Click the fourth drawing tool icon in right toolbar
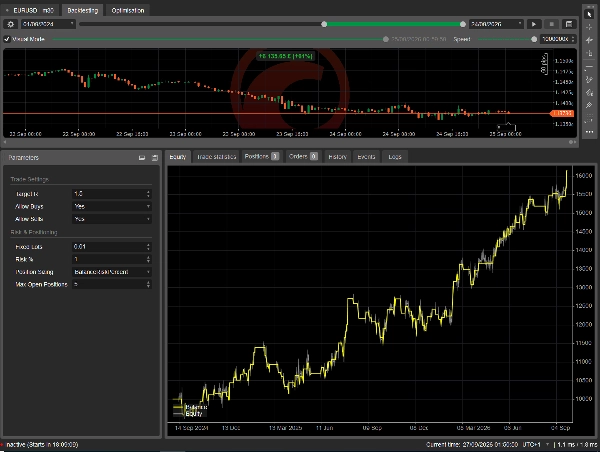Viewport: 600px width, 452px height. (x=589, y=53)
